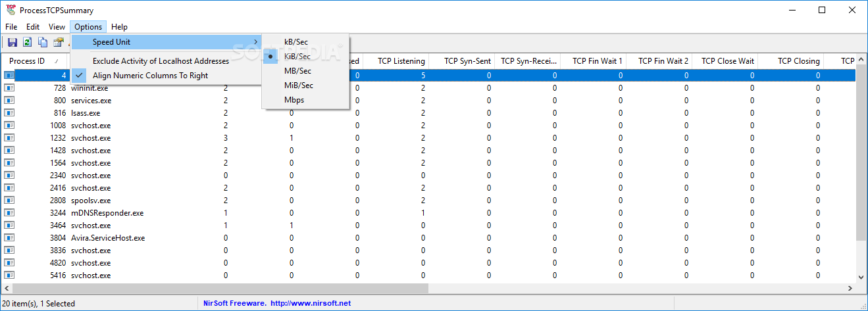Click the process icon beside Avira.ServiceHost.exe
This screenshot has height=311, width=868.
point(9,238)
